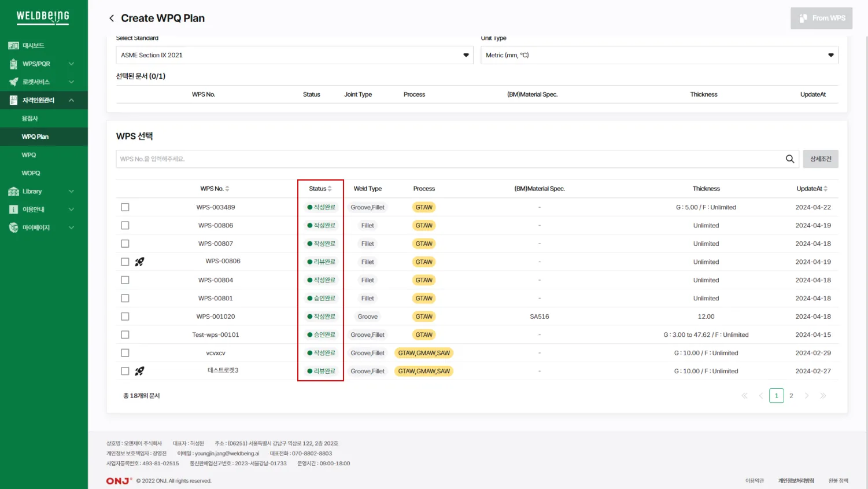The height and width of the screenshot is (489, 868).
Task: Open the Metric unit type dropdown
Action: coord(659,55)
